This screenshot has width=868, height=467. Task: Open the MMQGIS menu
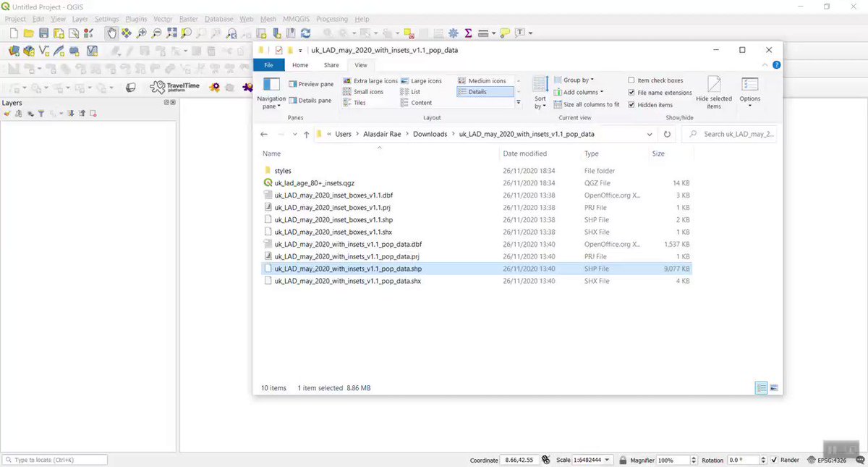297,19
